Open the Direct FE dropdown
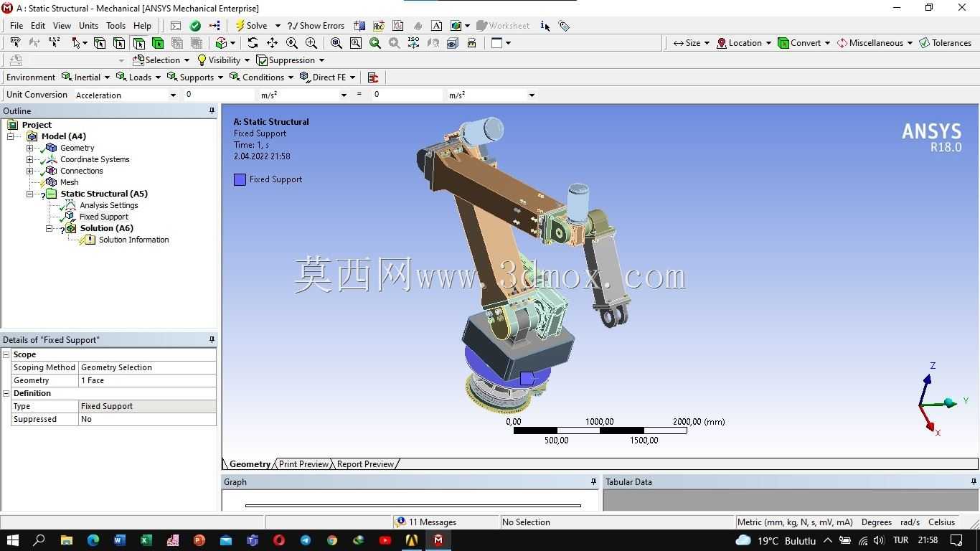980x551 pixels. 328,77
